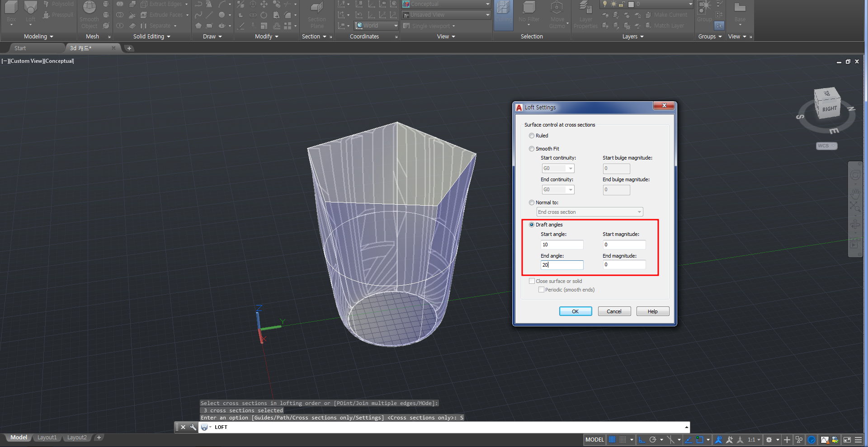
Task: Click OK in Loft Settings dialog
Action: pyautogui.click(x=576, y=311)
